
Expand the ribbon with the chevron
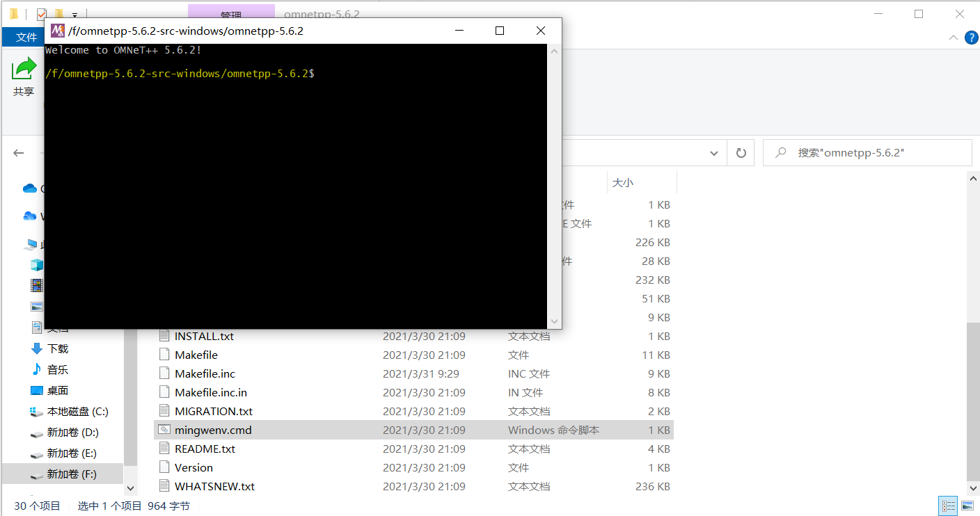tap(953, 37)
